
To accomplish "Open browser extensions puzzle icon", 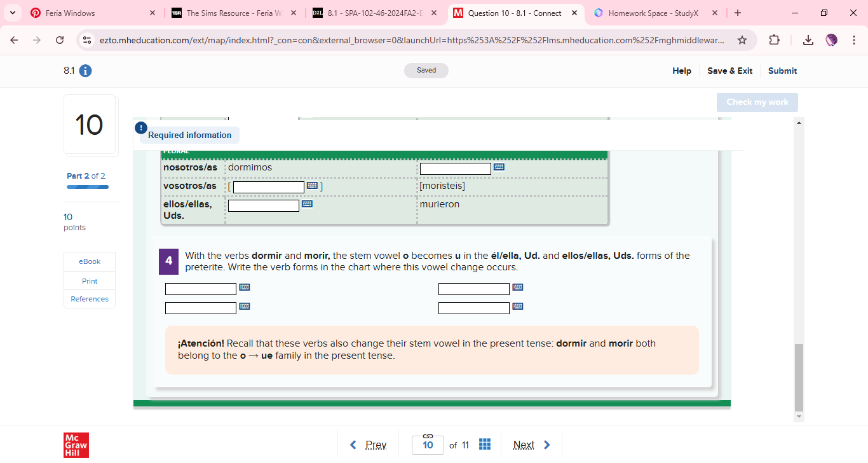I will click(774, 40).
